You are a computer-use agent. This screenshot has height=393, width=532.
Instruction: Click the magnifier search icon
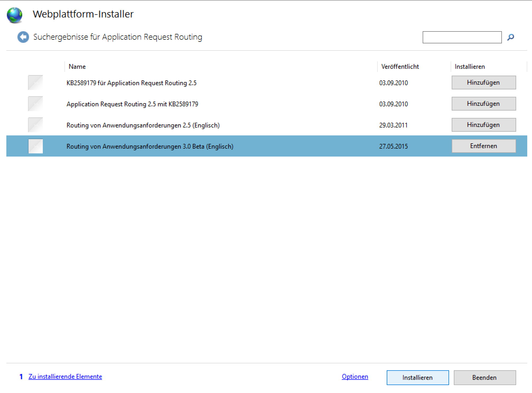(511, 37)
